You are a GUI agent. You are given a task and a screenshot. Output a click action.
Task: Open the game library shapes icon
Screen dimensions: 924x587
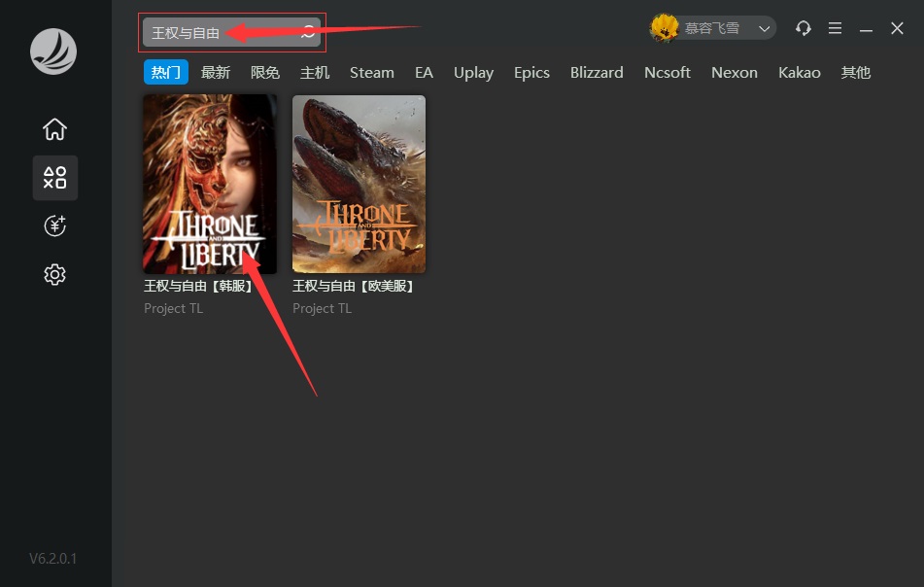(54, 178)
